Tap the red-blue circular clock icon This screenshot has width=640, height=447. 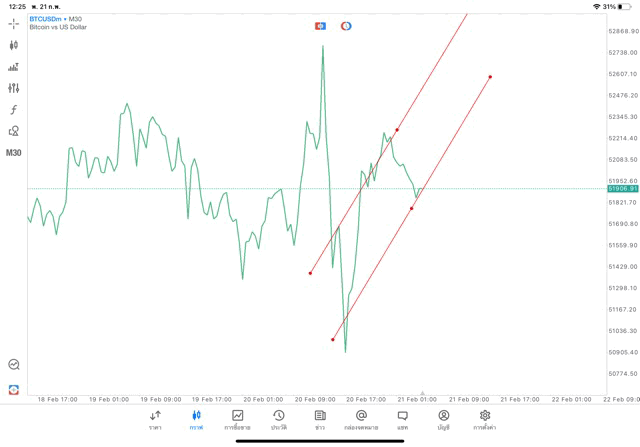(346, 25)
